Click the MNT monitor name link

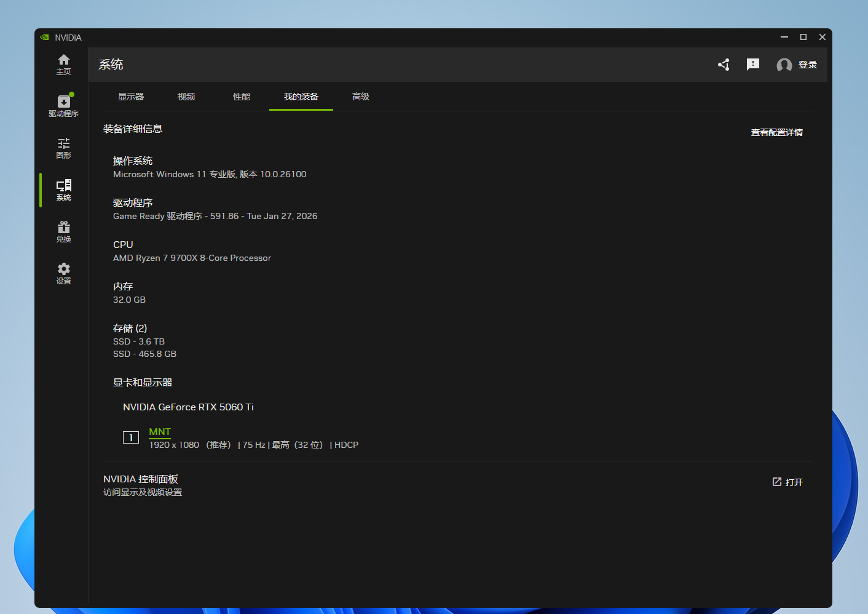(160, 432)
